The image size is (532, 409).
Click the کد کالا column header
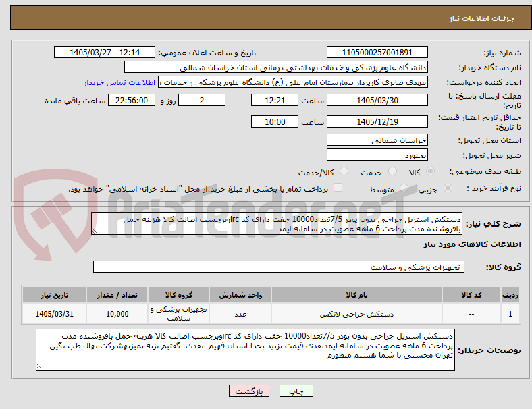[x=471, y=295]
